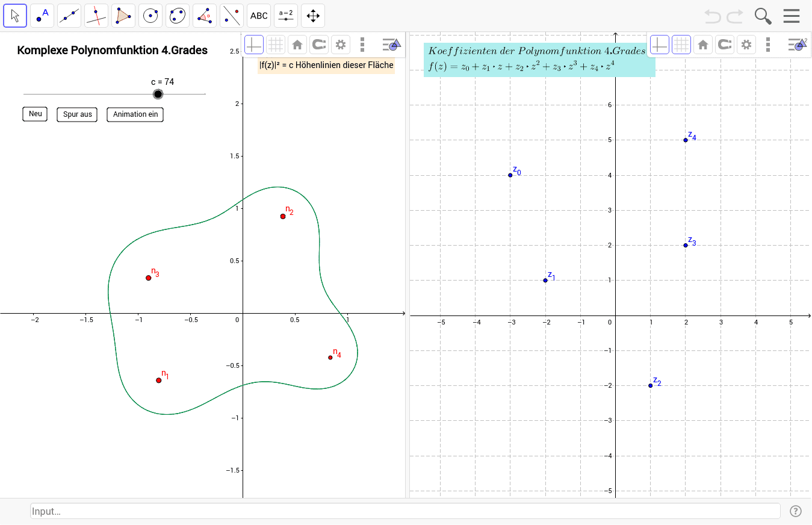812x525 pixels.
Task: Open more options in right view
Action: pos(768,44)
